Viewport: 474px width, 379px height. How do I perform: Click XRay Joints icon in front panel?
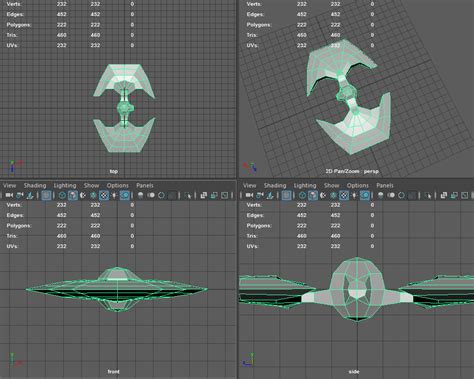224,195
